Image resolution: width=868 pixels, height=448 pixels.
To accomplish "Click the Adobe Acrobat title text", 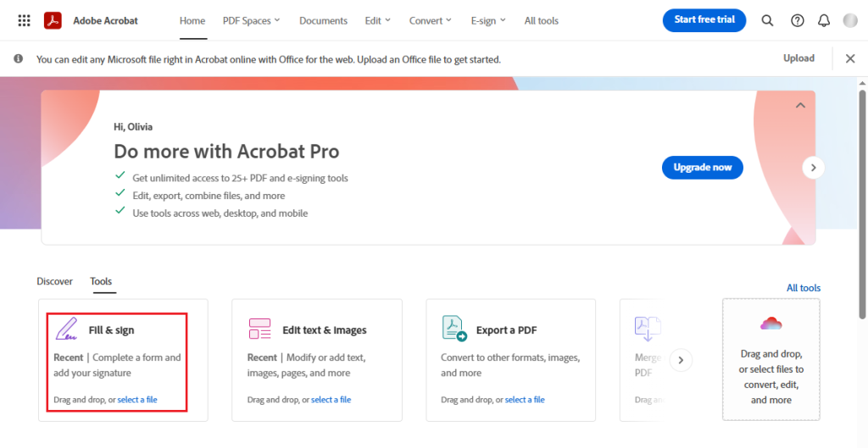I will [105, 21].
